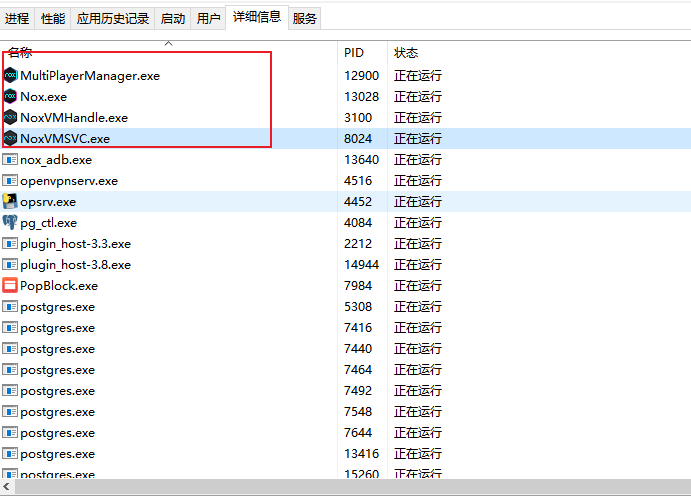Viewport: 691px width, 504px height.
Task: Click the sort arrow above the name column
Action: tap(168, 43)
